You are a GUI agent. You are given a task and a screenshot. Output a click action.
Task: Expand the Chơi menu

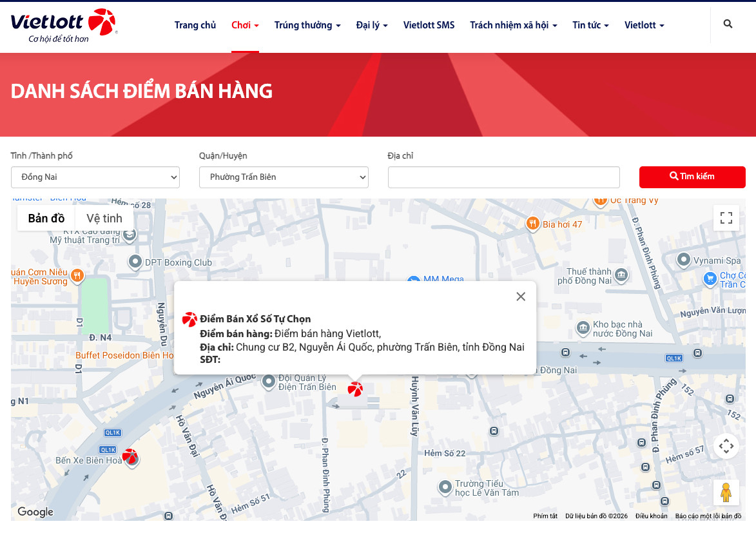point(245,25)
